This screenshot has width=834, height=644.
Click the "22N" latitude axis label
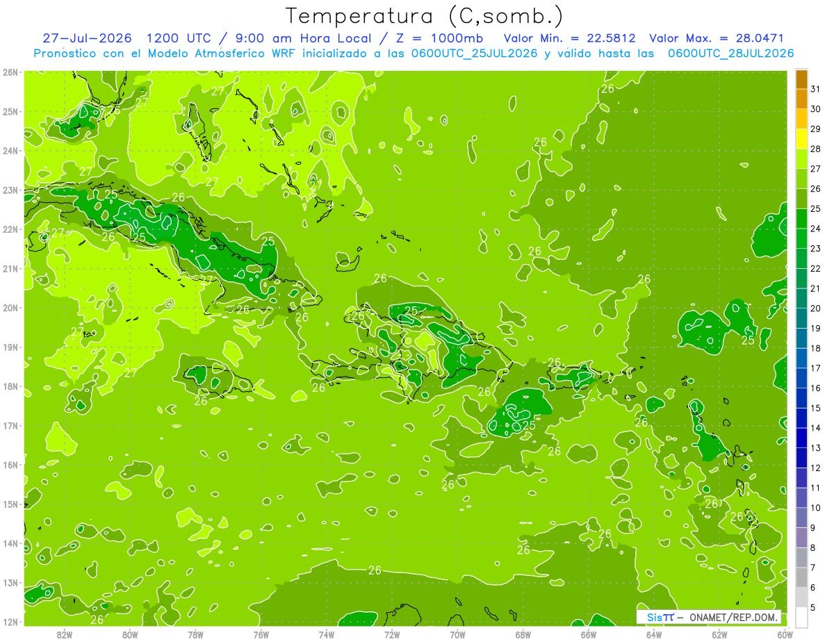(10, 229)
